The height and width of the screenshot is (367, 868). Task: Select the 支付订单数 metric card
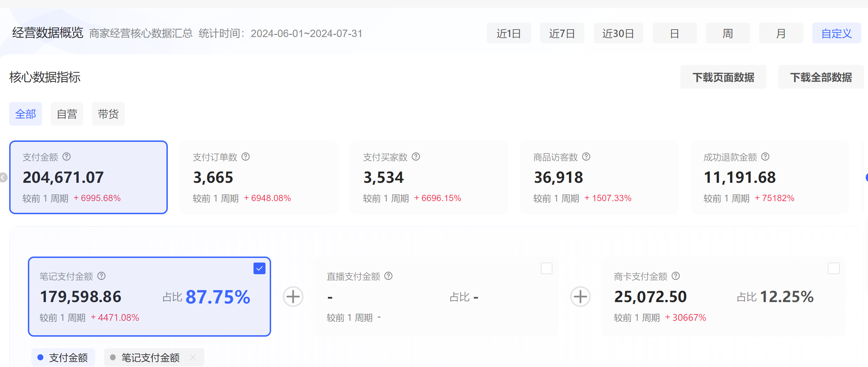click(258, 177)
